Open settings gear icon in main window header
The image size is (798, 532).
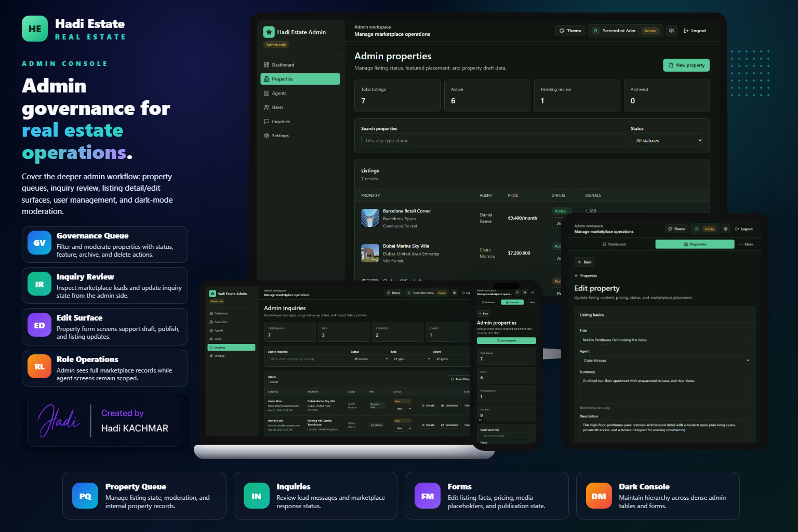click(671, 31)
